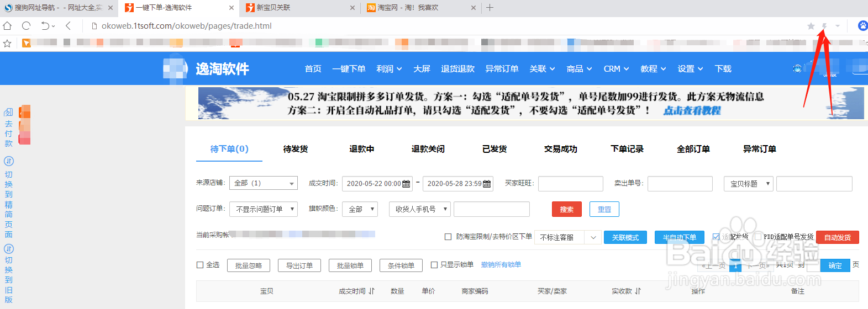868x309 pixels.
Task: Click the lightning speed-mode icon
Action: click(824, 26)
